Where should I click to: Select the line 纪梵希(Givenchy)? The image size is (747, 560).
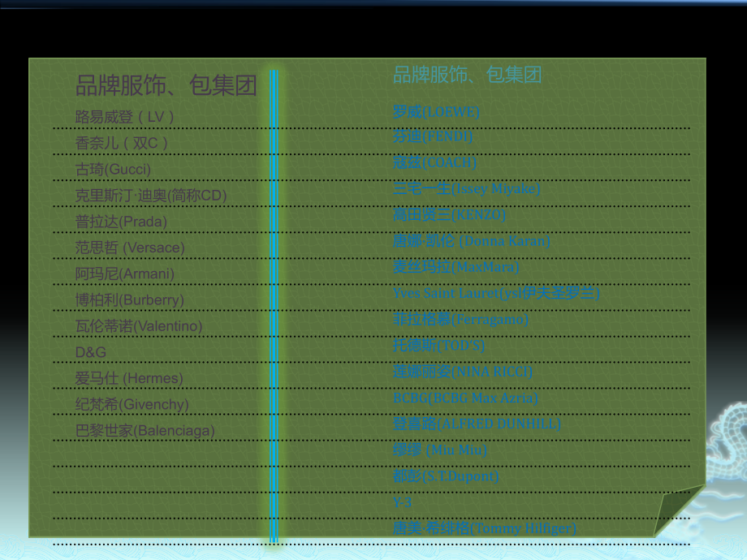point(132,404)
